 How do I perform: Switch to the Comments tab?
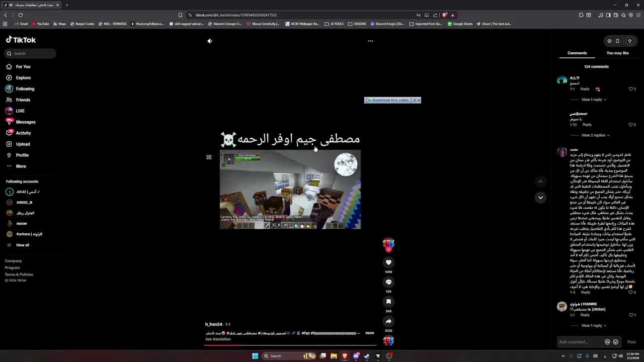tap(577, 53)
